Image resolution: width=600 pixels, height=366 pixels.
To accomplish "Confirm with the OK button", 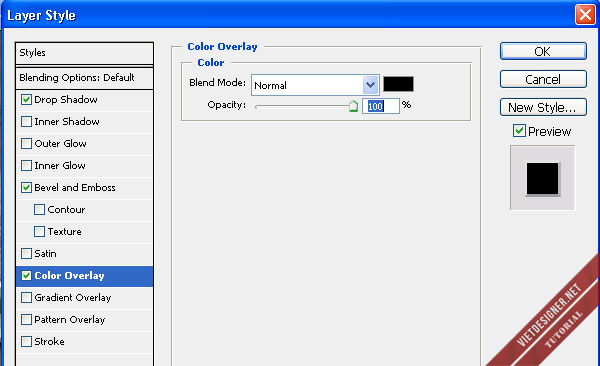I will [x=543, y=51].
